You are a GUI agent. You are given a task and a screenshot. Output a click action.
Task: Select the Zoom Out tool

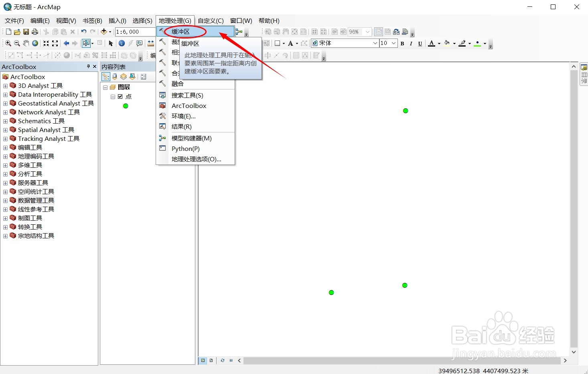tap(17, 43)
